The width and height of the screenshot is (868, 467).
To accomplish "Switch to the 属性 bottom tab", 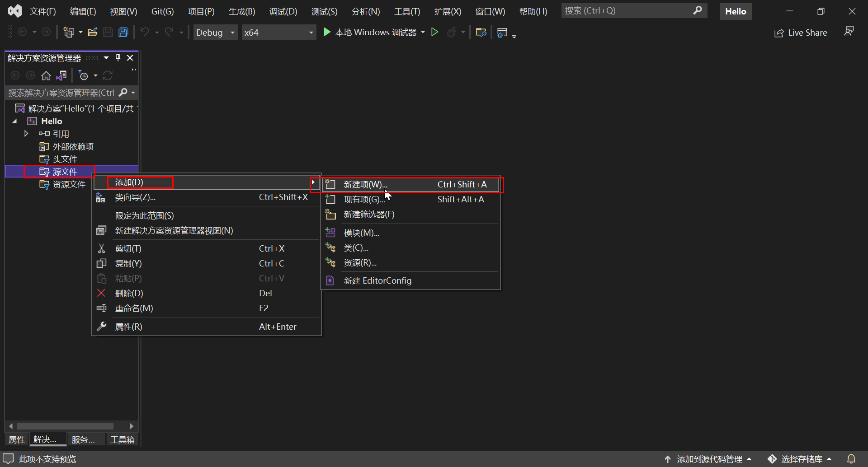I will click(17, 439).
